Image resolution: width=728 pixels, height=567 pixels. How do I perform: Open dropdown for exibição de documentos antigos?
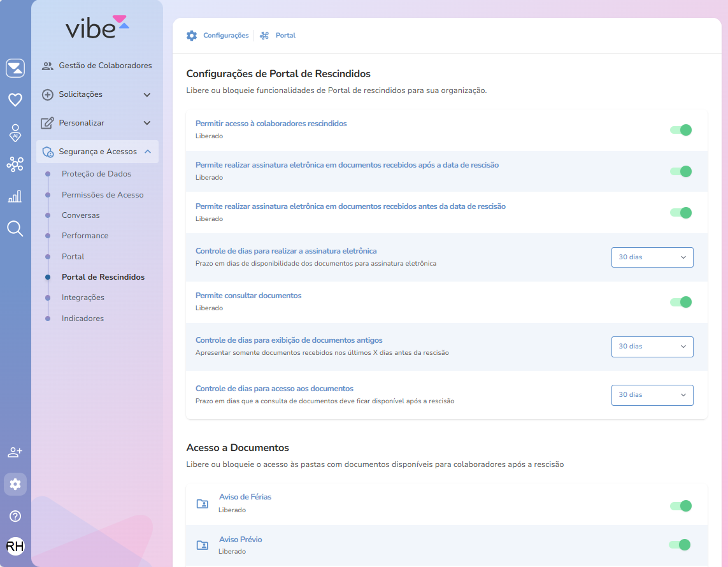(652, 347)
